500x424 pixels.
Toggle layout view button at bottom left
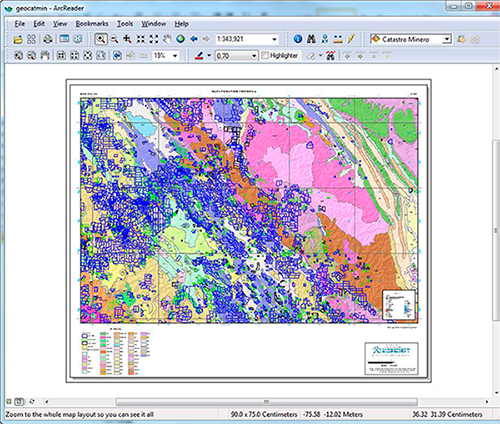click(x=19, y=402)
